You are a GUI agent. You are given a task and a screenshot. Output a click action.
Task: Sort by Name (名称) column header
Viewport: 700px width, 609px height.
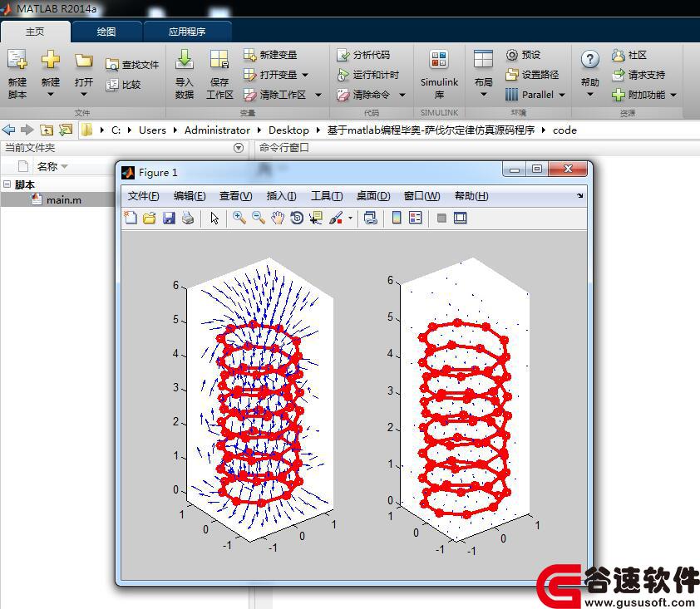pos(47,166)
